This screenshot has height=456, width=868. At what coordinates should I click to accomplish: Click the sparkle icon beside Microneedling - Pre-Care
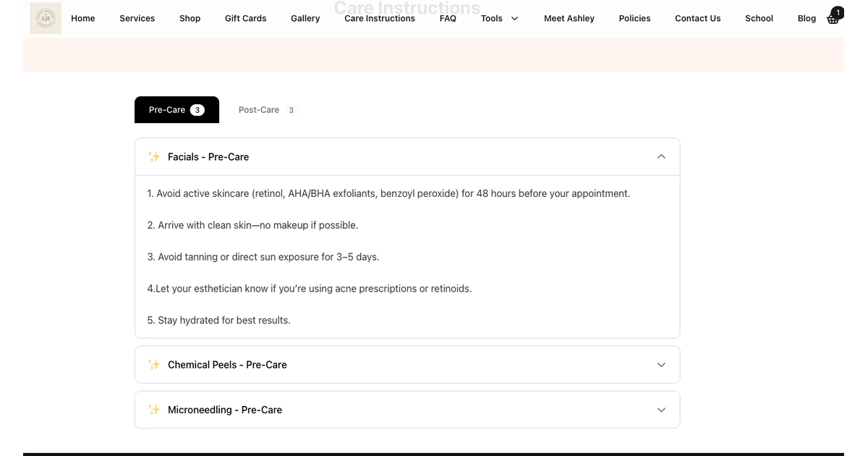[154, 409]
